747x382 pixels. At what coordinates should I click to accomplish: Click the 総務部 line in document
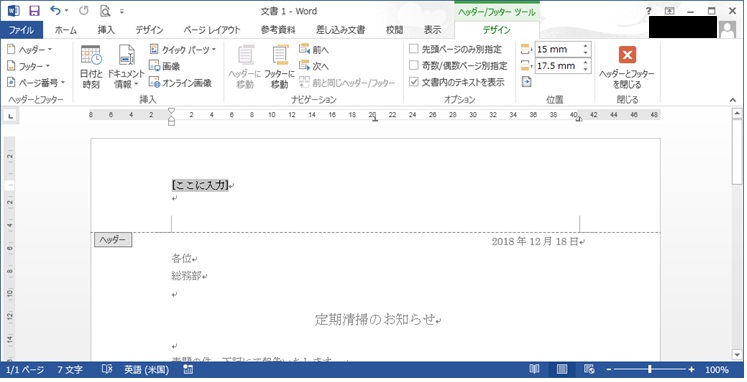coord(186,275)
